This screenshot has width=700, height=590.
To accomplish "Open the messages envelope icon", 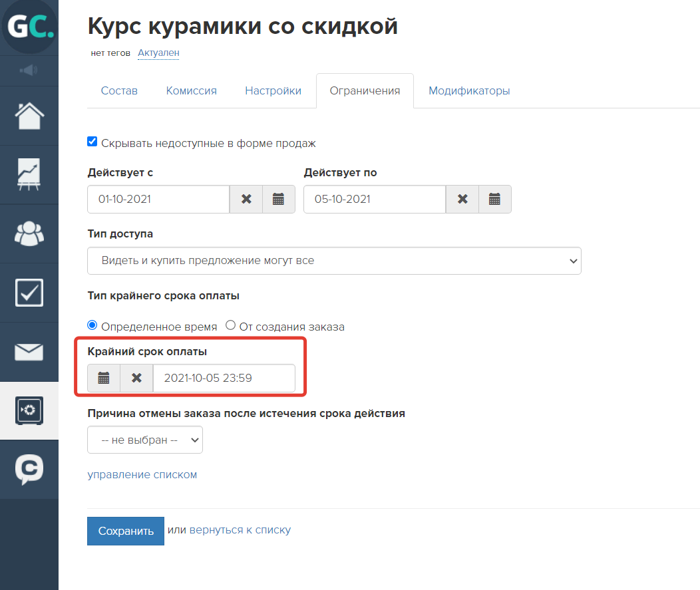I will (x=29, y=352).
